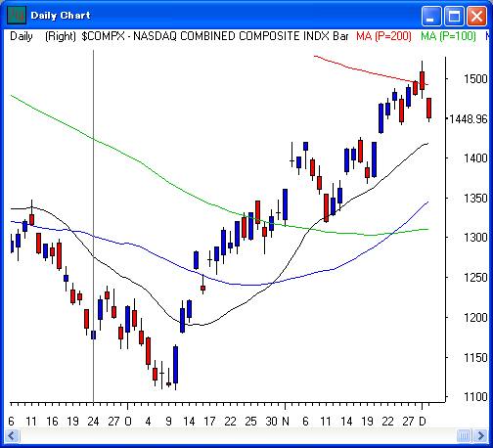Click the 1300 price axis label
Screen dimensions: 493x448
475,238
